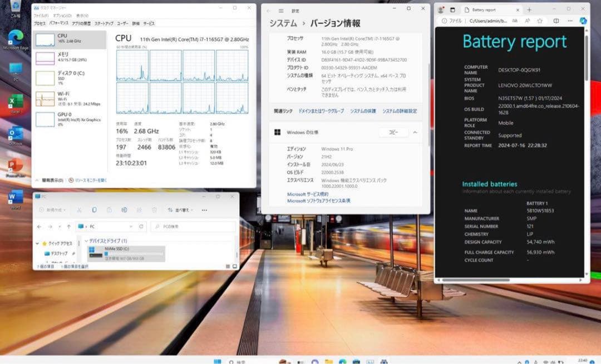601x364 pixels.
Task: Click the Copilot icon in Edge toolbar
Action: (583, 21)
